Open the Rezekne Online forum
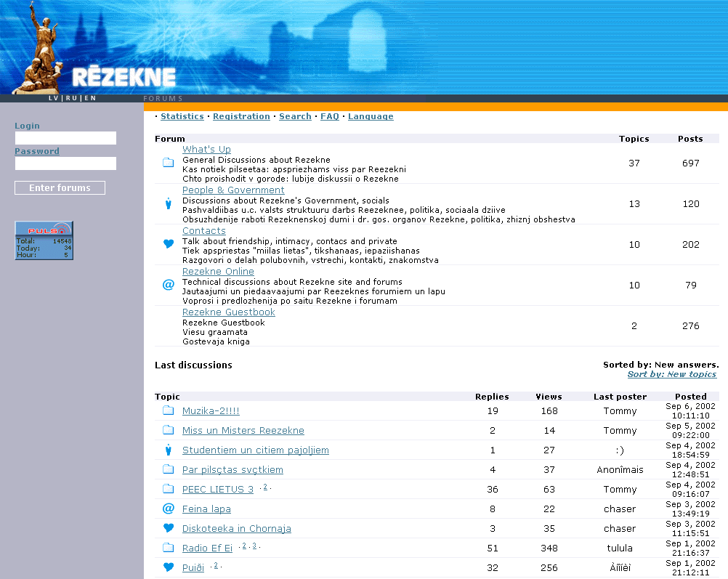 [218, 271]
